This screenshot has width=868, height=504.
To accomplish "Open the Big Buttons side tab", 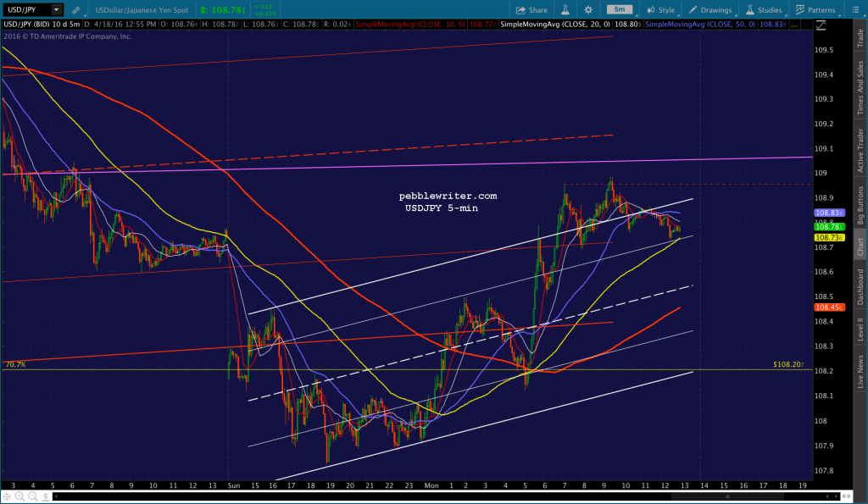I will (860, 205).
